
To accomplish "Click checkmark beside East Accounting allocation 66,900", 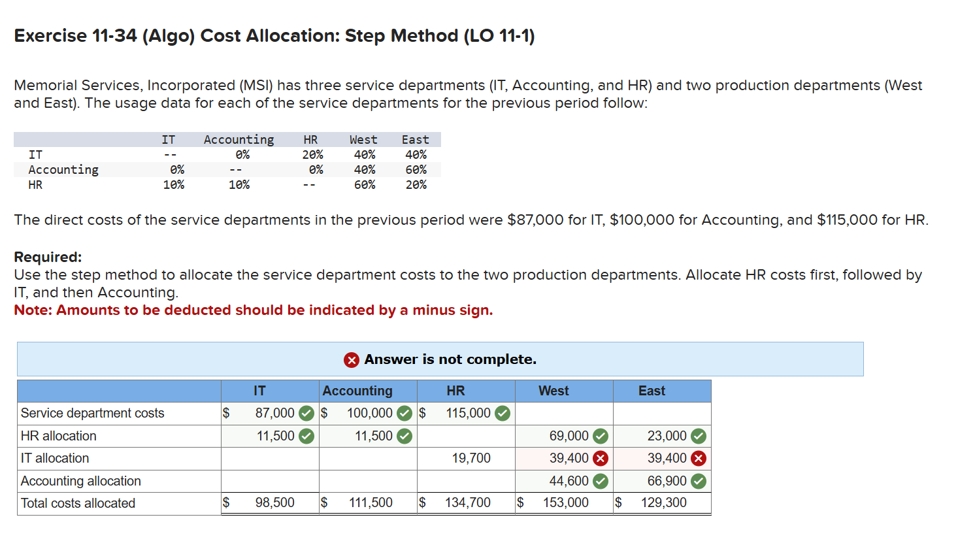I will 698,481.
